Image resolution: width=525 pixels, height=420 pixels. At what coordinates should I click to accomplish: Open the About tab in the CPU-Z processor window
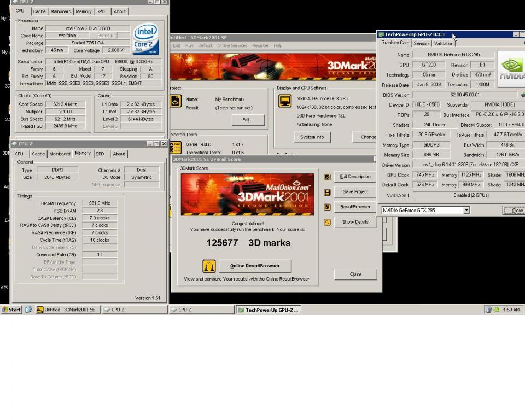coord(120,11)
